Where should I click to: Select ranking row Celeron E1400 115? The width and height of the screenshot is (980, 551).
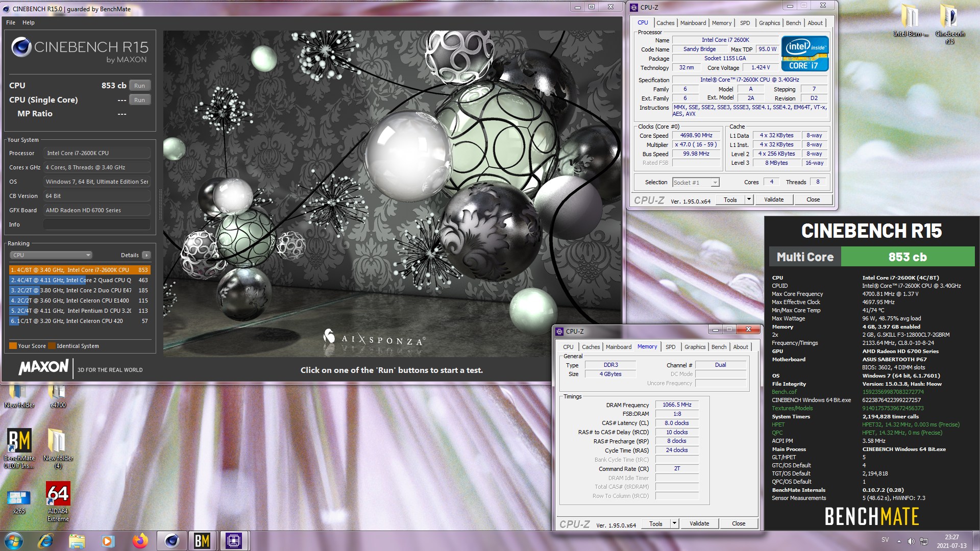point(80,300)
